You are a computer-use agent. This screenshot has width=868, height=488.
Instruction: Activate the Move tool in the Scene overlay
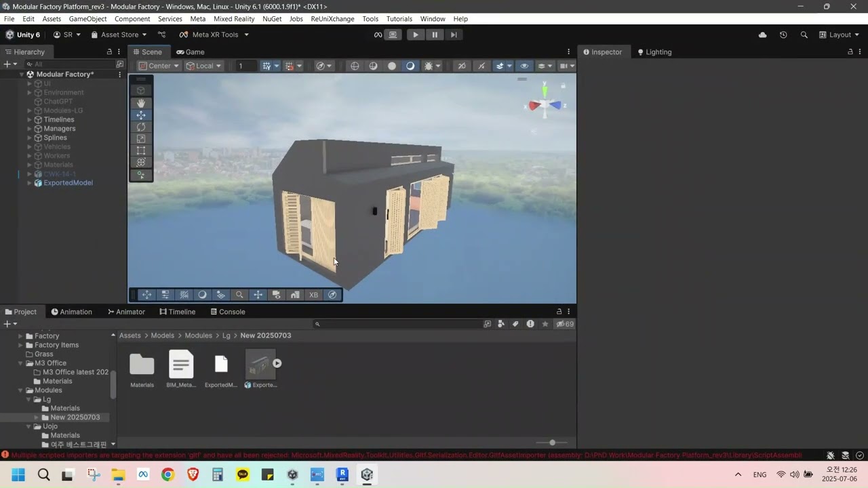pyautogui.click(x=141, y=115)
